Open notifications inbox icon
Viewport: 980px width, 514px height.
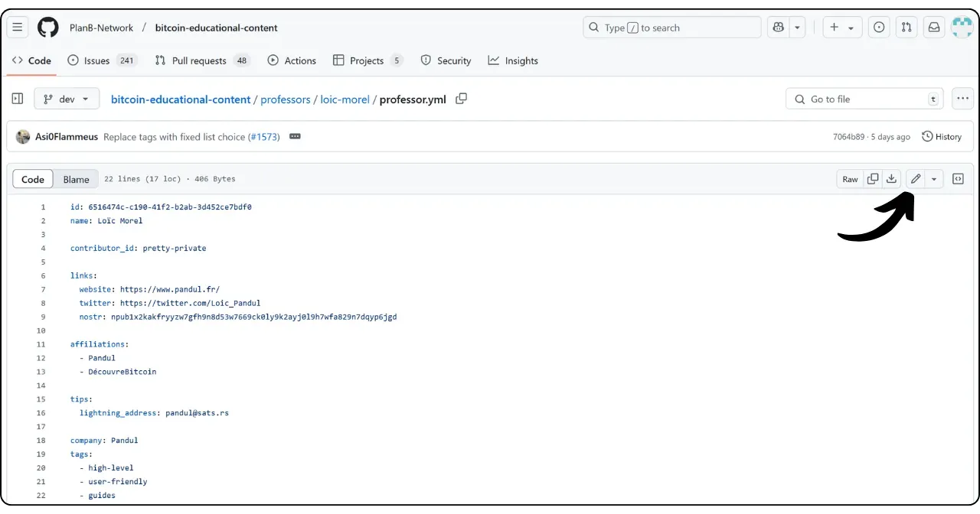click(x=934, y=28)
